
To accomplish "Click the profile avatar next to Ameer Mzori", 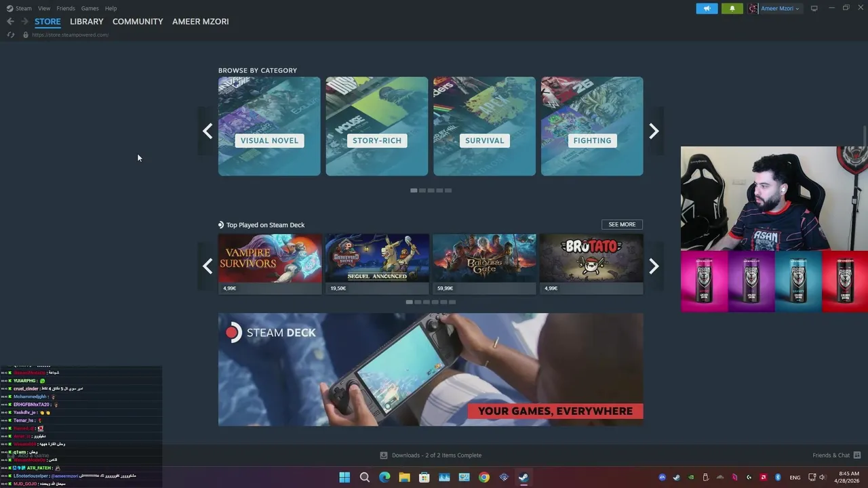I will (753, 8).
